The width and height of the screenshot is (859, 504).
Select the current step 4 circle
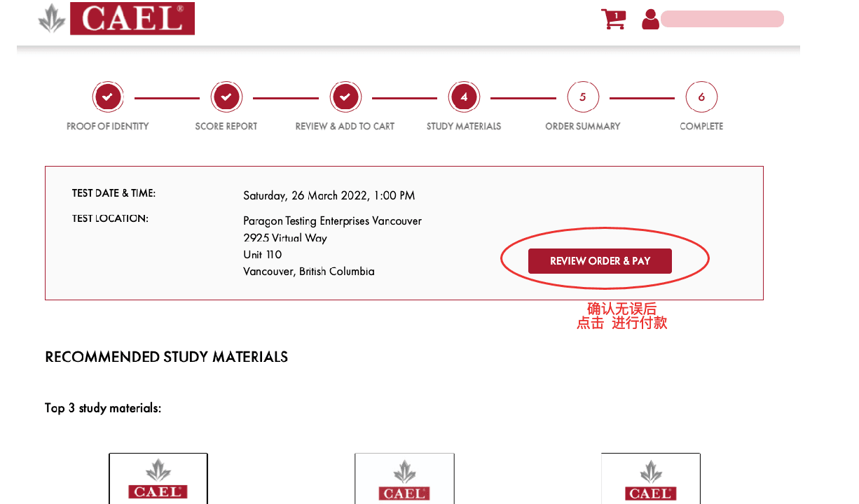tap(464, 97)
